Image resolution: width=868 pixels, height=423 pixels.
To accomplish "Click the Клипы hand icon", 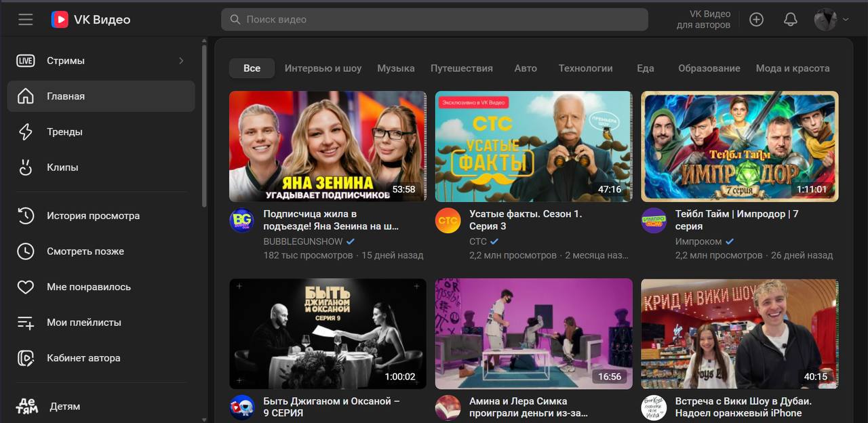I will pyautogui.click(x=26, y=167).
